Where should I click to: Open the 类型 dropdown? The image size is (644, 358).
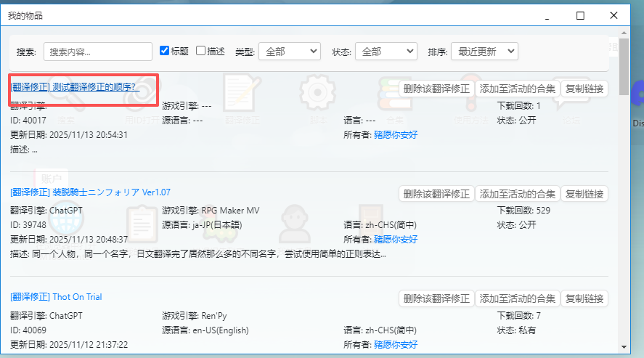[289, 52]
